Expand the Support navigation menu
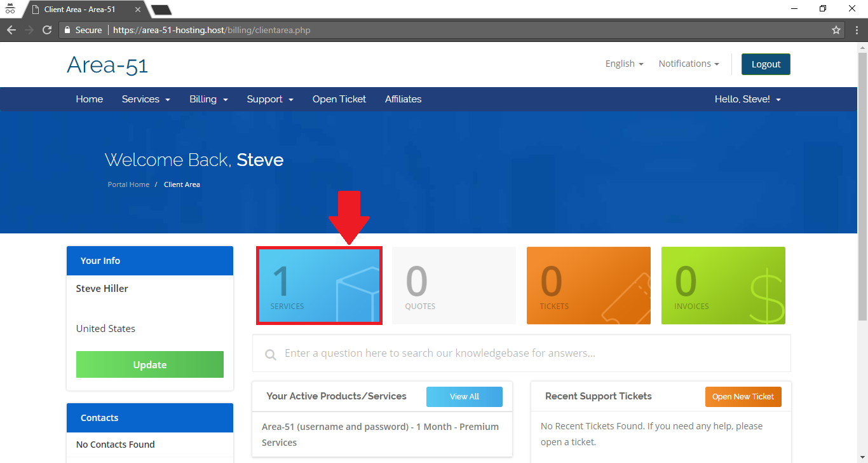The width and height of the screenshot is (868, 463). click(270, 99)
